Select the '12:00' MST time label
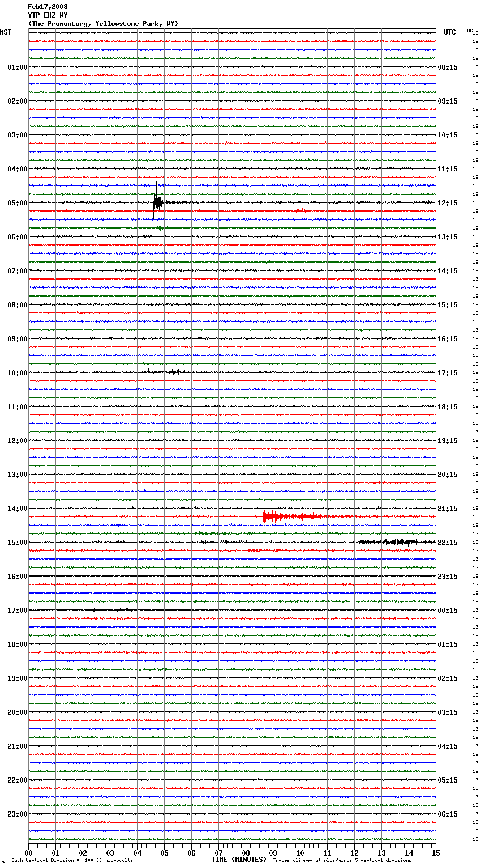The height and width of the screenshot is (868, 481). tap(18, 441)
